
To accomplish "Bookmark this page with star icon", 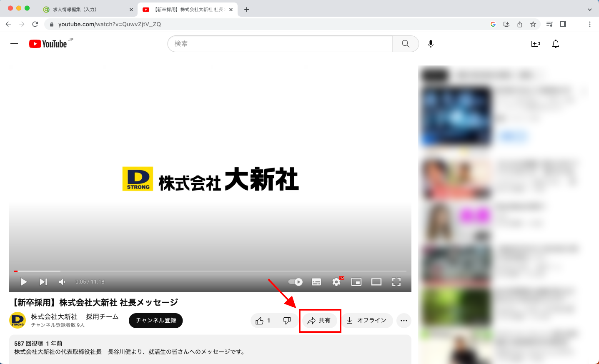I will pos(533,24).
